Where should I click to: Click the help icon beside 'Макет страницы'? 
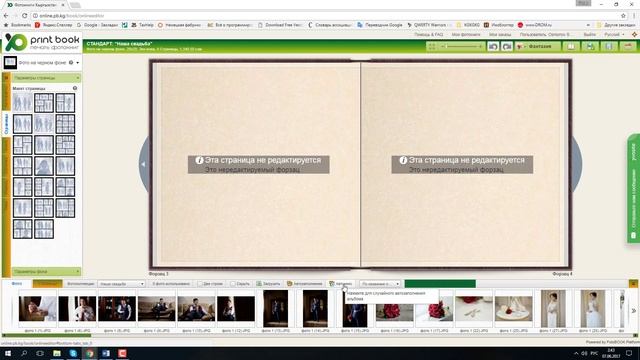coord(75,88)
